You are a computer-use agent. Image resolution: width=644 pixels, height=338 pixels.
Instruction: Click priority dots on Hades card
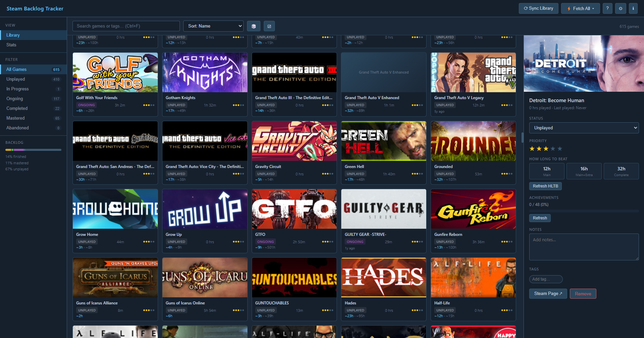tap(417, 310)
